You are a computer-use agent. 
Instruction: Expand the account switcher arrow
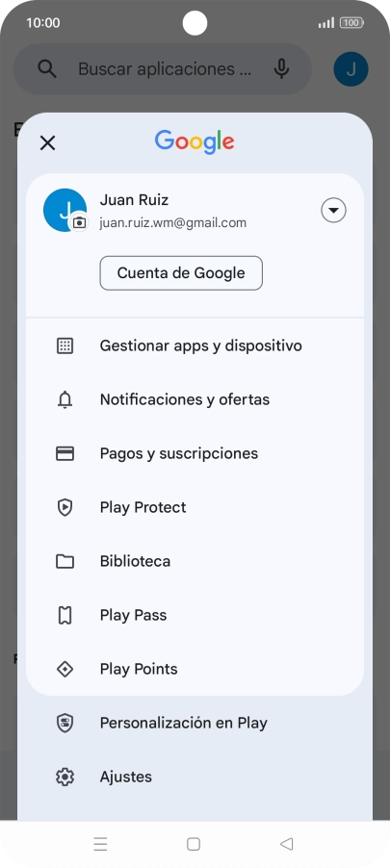coord(333,211)
